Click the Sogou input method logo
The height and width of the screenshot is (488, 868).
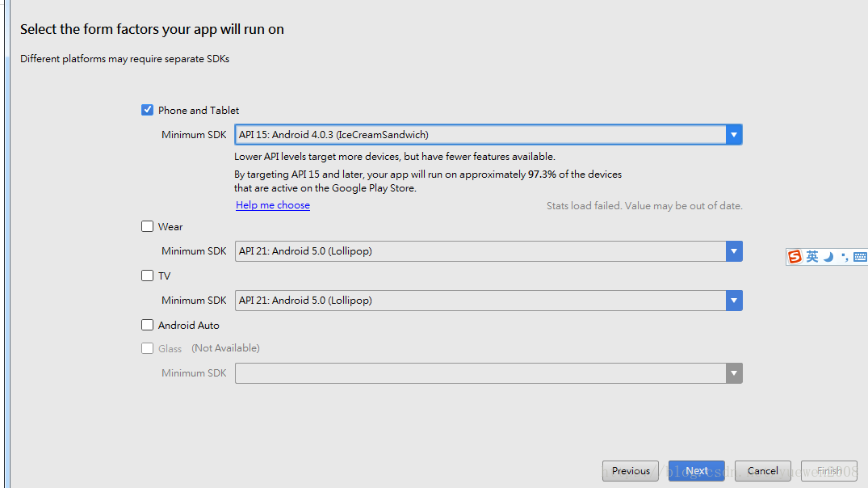(795, 257)
